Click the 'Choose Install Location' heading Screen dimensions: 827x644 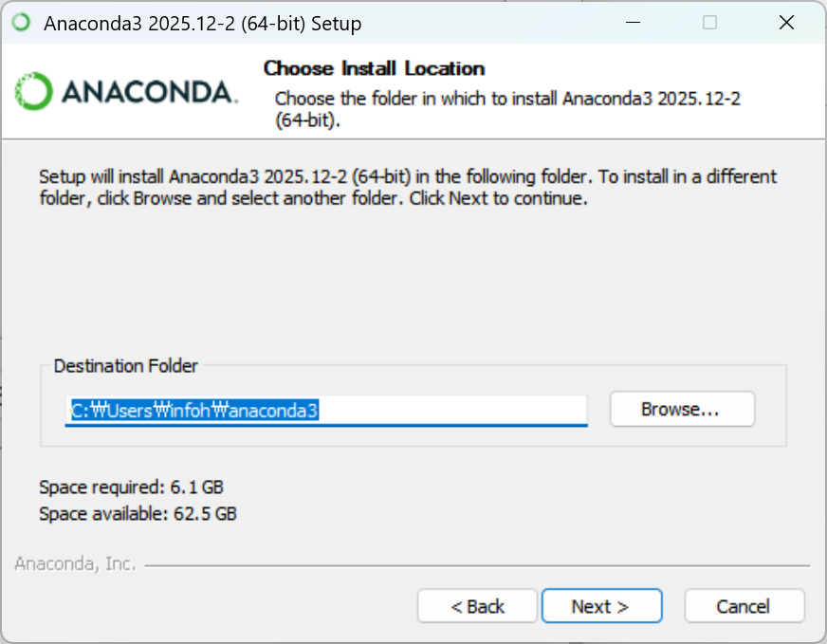click(x=374, y=68)
